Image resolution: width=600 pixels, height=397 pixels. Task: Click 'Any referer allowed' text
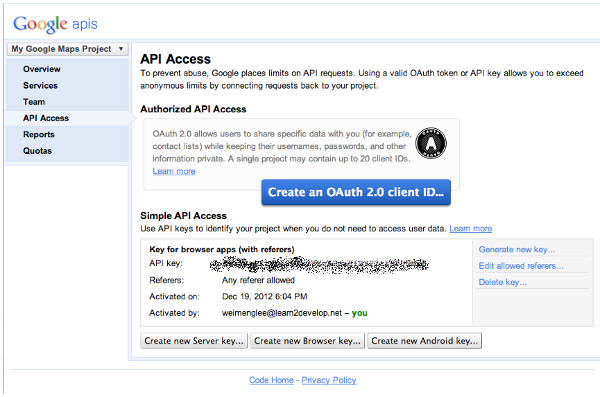[x=258, y=280]
